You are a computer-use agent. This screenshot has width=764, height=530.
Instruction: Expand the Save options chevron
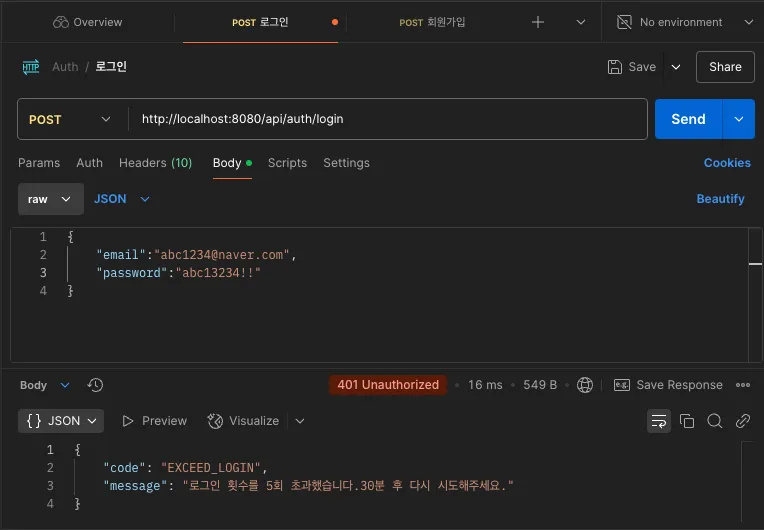(676, 67)
